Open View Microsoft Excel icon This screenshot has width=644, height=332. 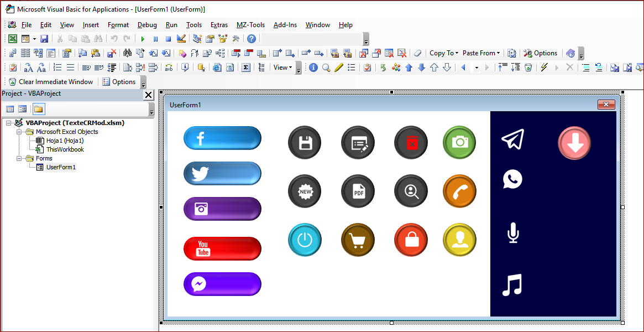[x=13, y=39]
